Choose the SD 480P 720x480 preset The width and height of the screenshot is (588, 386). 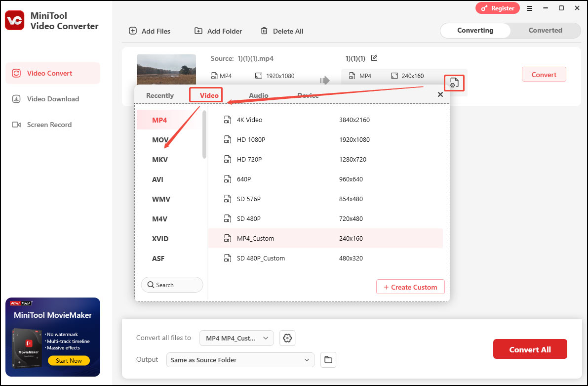pyautogui.click(x=325, y=218)
